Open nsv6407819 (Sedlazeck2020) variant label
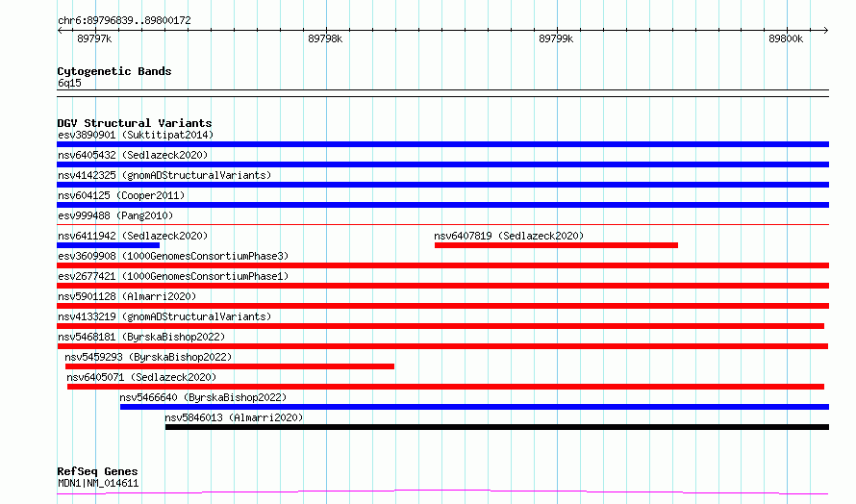 click(x=509, y=236)
